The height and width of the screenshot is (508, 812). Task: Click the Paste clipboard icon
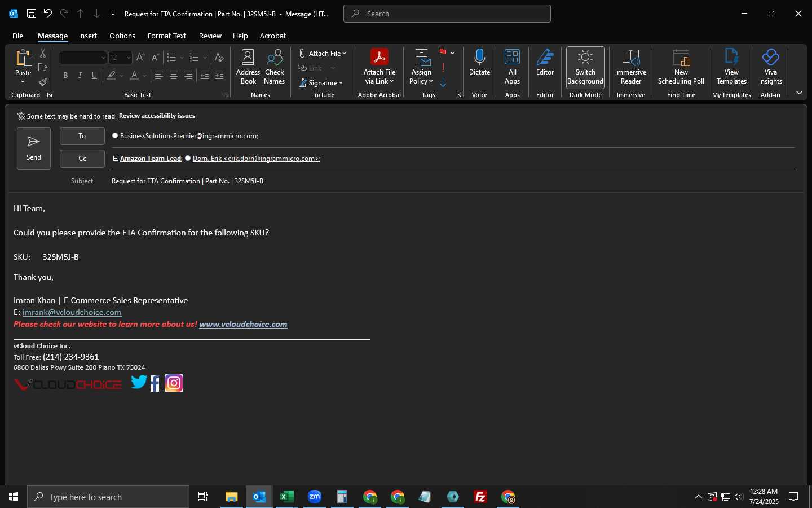(23, 58)
